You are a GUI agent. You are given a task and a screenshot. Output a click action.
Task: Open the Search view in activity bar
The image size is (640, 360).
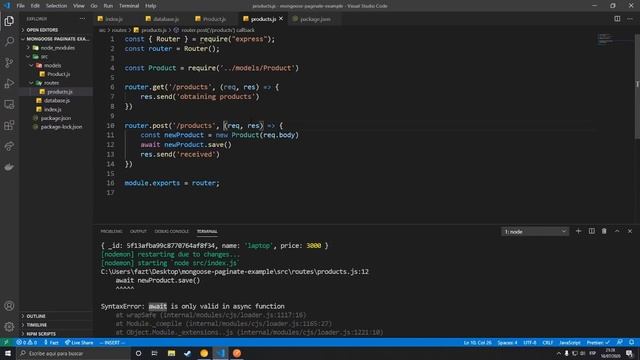[x=9, y=41]
